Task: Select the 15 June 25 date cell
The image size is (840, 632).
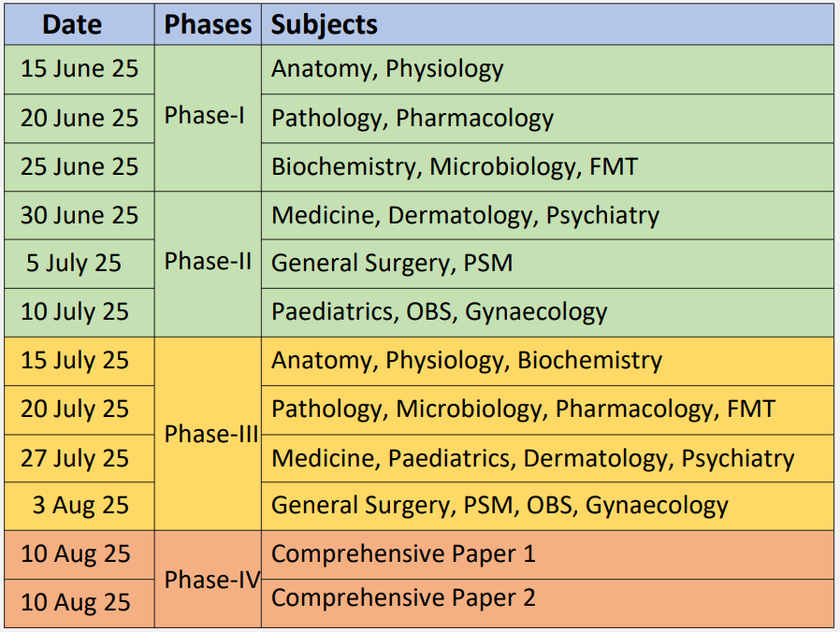Action: pos(80,69)
